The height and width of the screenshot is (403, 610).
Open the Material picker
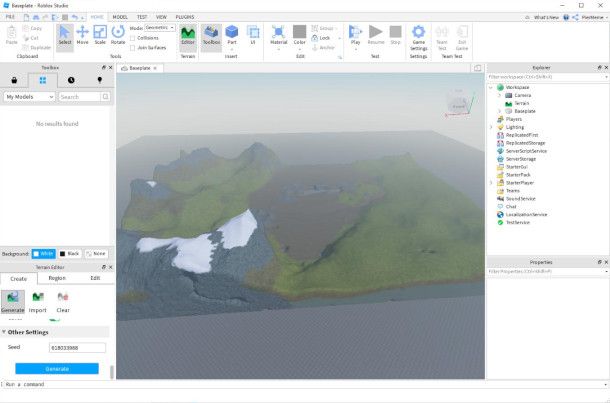[x=279, y=37]
